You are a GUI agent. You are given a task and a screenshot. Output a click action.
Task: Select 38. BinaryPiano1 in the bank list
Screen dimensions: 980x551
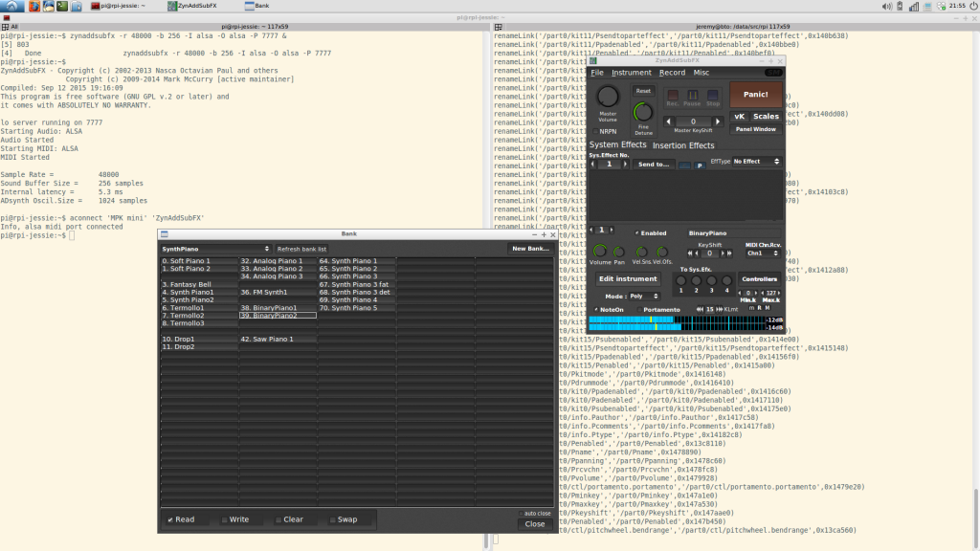click(278, 308)
